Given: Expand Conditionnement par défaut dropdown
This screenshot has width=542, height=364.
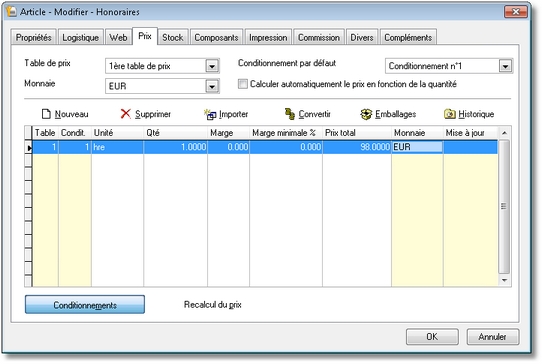Looking at the screenshot, I should 505,66.
